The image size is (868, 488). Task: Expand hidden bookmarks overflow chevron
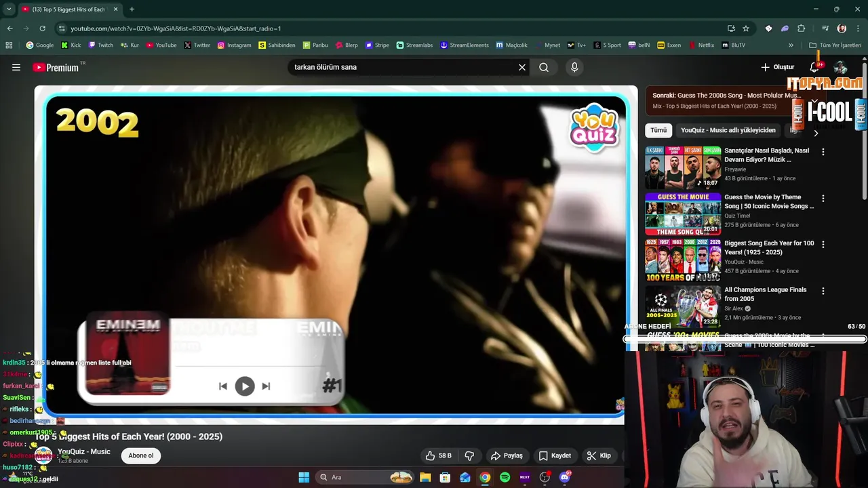(791, 45)
